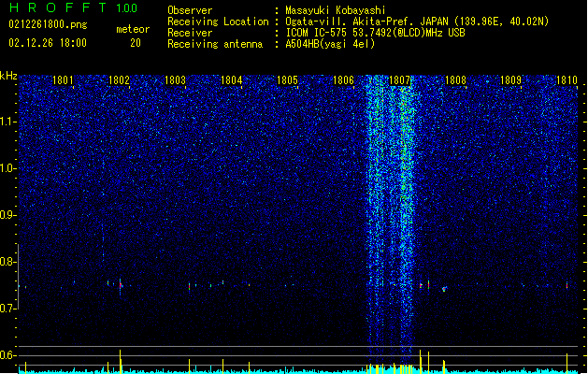Click the meteor count label
The width and height of the screenshot is (588, 374).
click(x=133, y=29)
